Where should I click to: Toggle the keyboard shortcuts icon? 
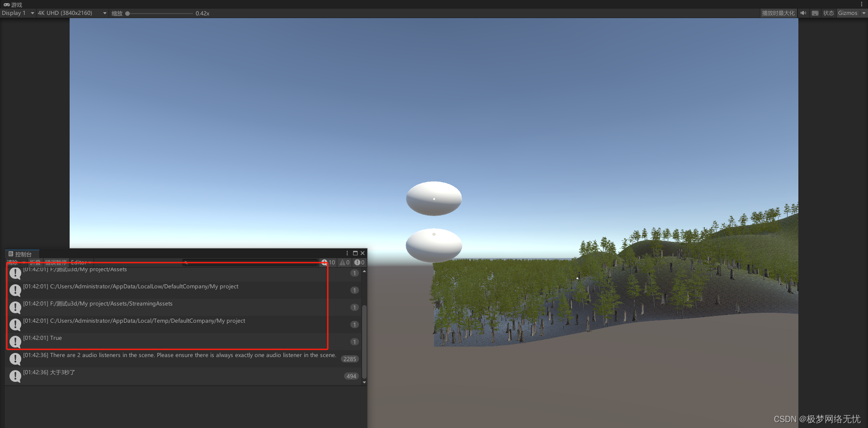815,13
